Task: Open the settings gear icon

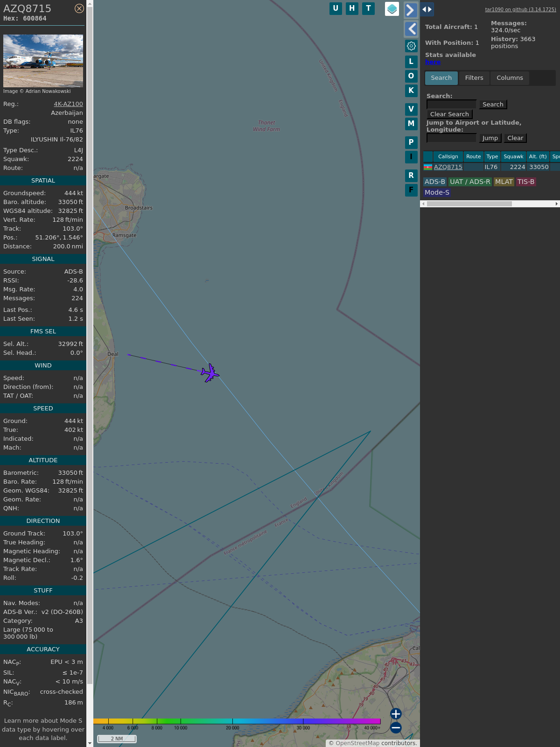Action: point(411,46)
